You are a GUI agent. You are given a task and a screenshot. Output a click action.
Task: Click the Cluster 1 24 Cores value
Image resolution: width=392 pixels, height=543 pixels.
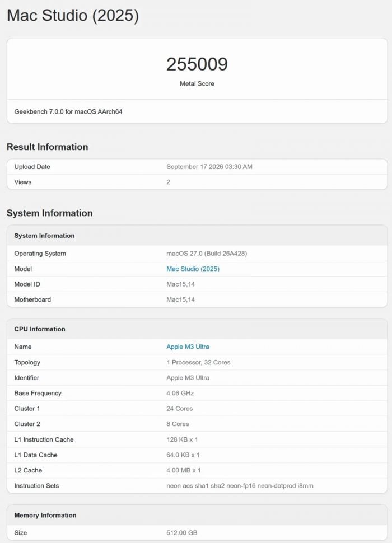(x=179, y=409)
